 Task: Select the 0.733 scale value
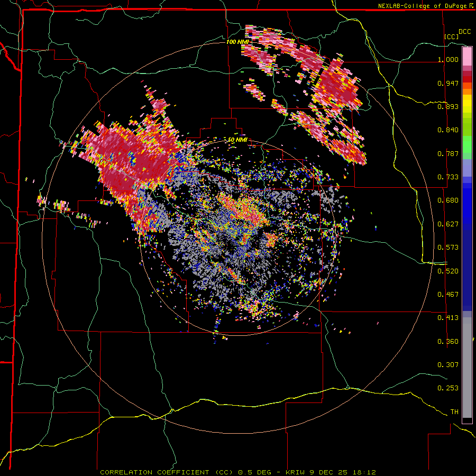(448, 177)
